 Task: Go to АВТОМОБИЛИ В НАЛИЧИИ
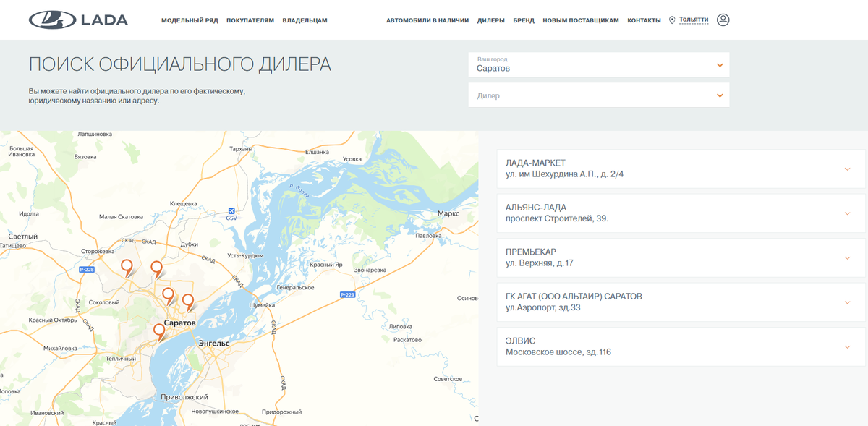pos(427,20)
